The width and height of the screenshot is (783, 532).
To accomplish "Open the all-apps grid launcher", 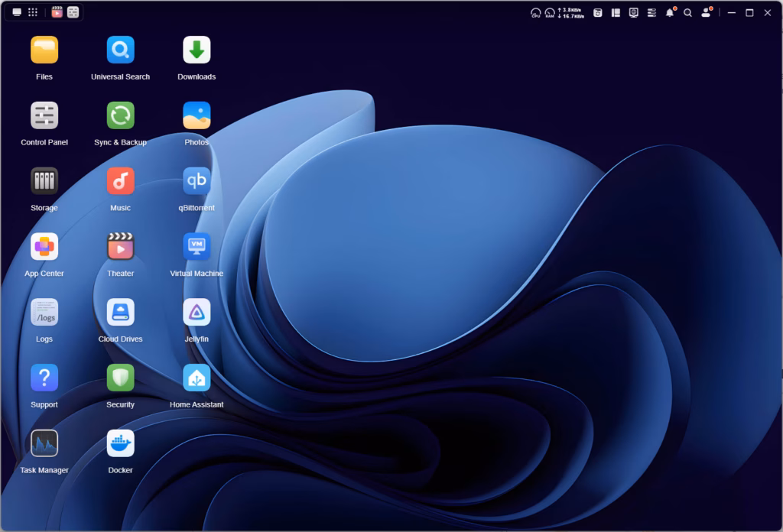I will (33, 12).
